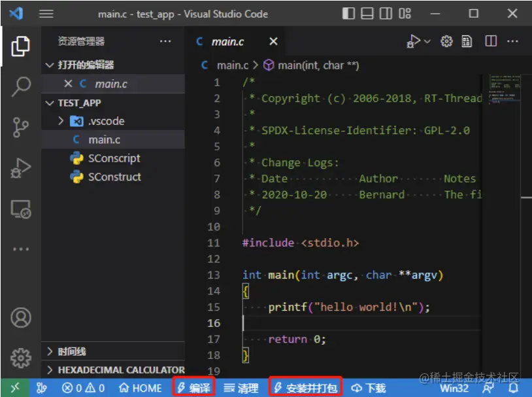This screenshot has width=532, height=397.
Task: Select main.c in the open editors list
Action: [x=113, y=84]
